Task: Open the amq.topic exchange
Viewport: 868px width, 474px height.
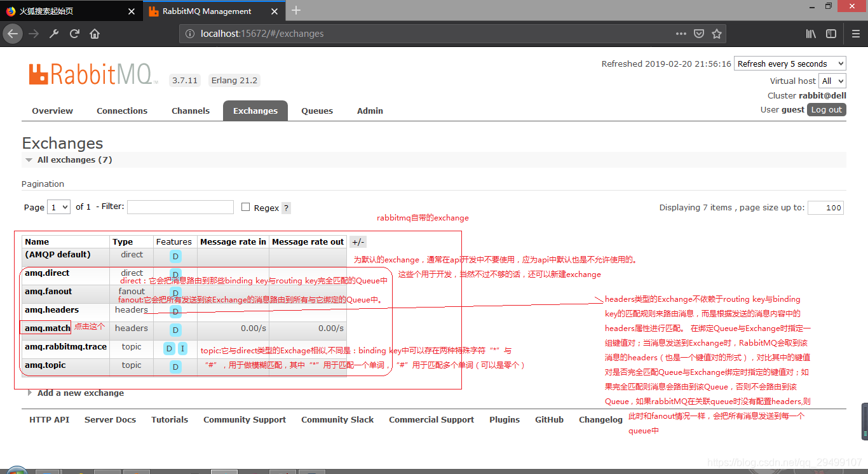Action: [x=45, y=365]
